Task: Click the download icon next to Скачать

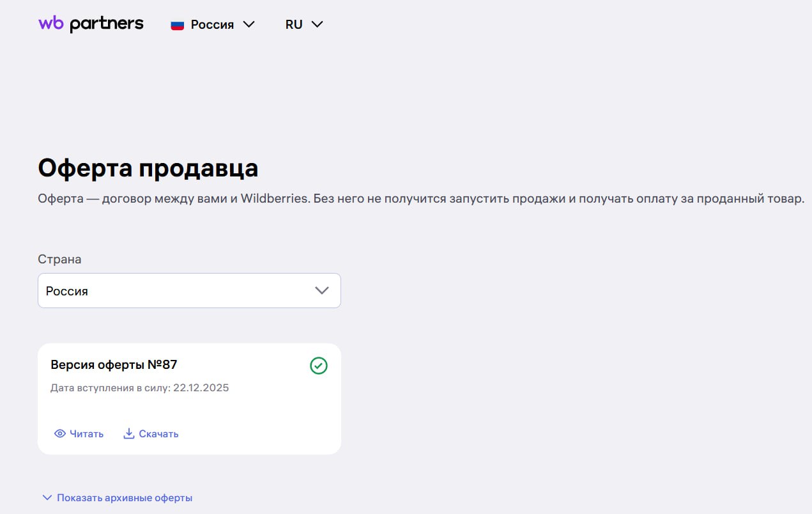Action: coord(130,433)
